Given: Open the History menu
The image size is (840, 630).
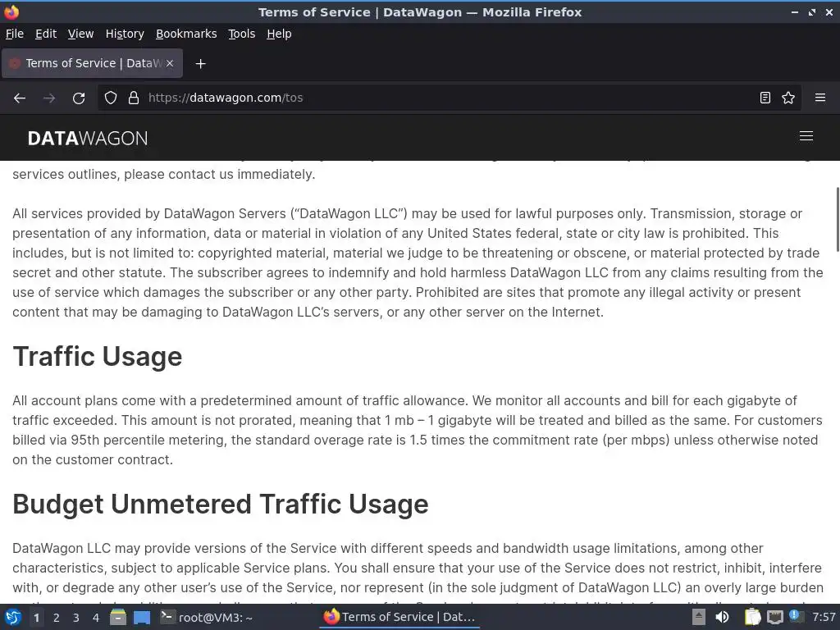Looking at the screenshot, I should click(x=125, y=34).
